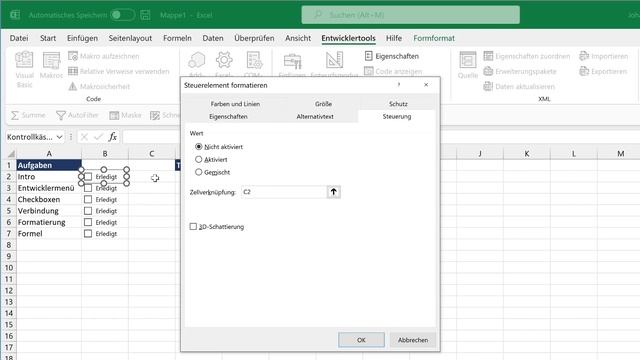Open the Datei menu
Image resolution: width=640 pixels, height=360 pixels.
[x=19, y=38]
